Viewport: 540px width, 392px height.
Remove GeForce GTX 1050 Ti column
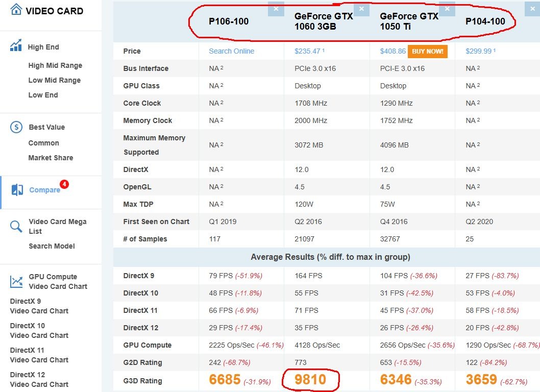pyautogui.click(x=447, y=9)
